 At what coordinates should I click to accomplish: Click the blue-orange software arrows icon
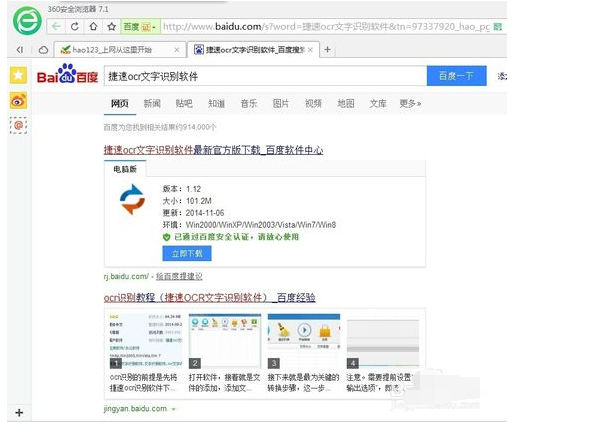132,199
